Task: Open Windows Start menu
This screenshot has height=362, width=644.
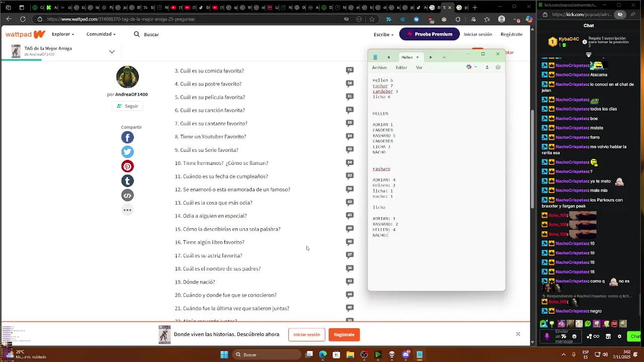Action: click(224, 354)
